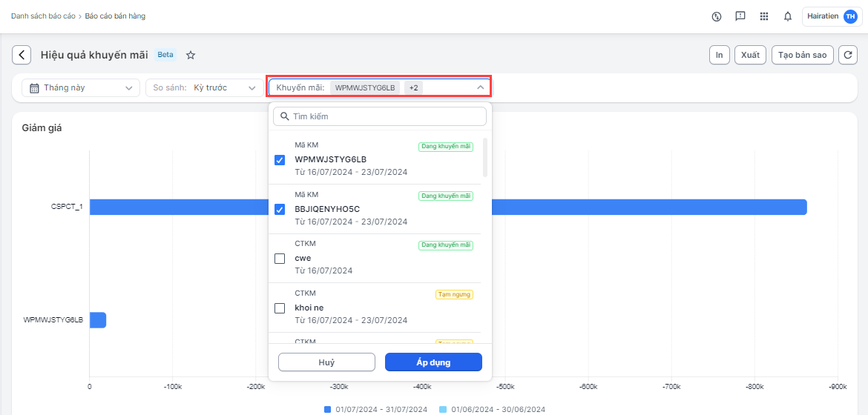Viewport: 868px width, 415px height.
Task: Click the history clock icon in header
Action: coord(716,16)
